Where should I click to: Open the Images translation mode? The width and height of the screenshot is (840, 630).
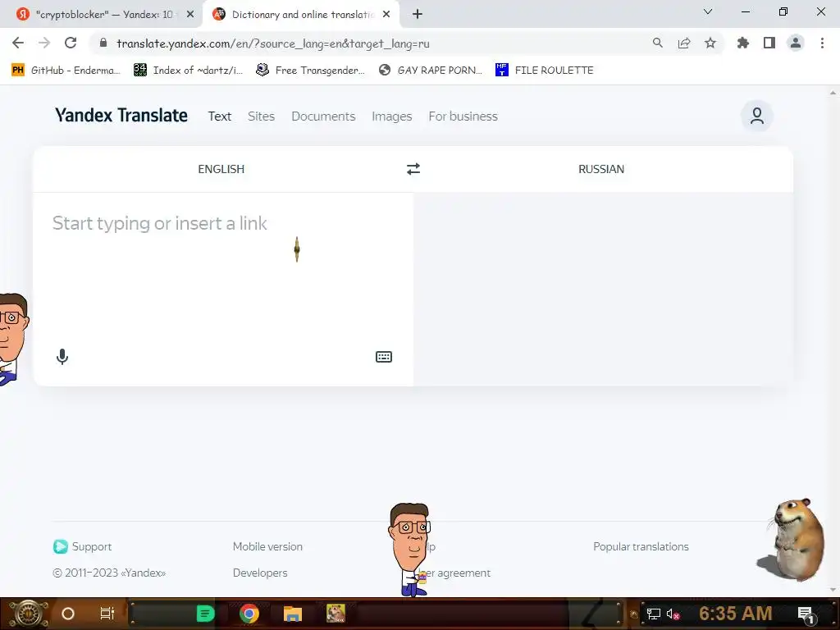[x=391, y=116]
